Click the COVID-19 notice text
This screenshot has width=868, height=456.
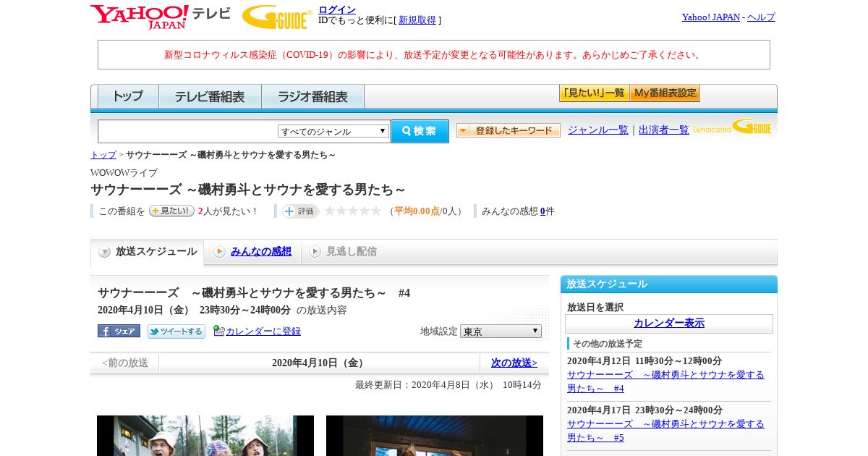[x=434, y=55]
